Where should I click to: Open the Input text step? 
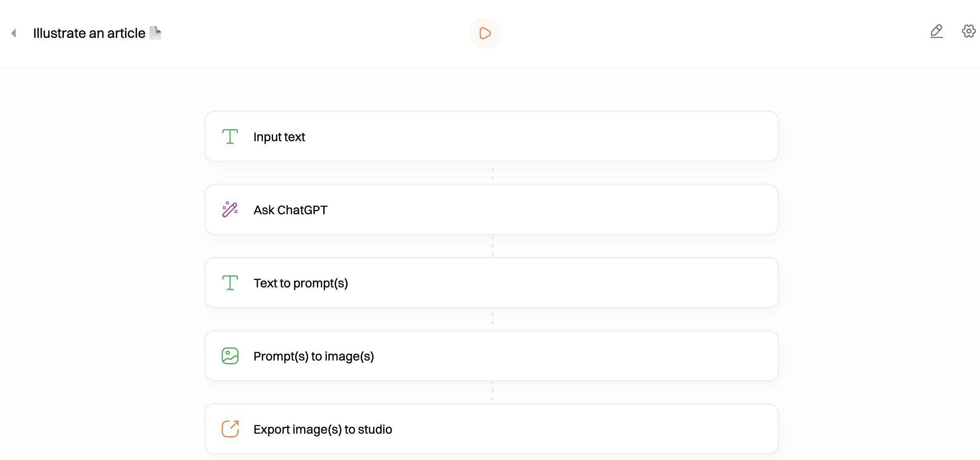tap(492, 136)
